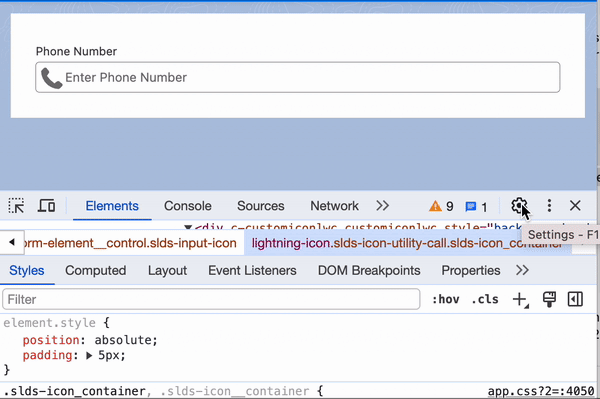Show more DevTools panels via double chevron
Viewport: 600px width, 399px height.
(382, 206)
